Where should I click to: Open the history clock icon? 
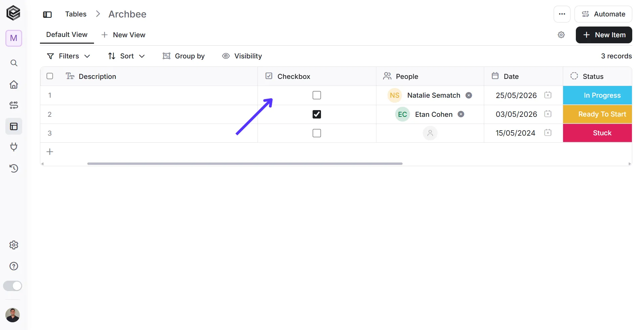tap(14, 168)
